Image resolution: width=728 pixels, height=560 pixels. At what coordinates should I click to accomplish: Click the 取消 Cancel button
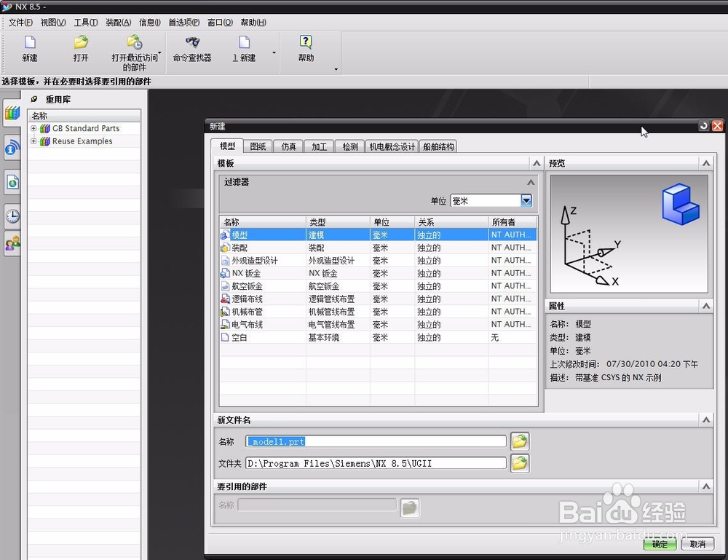(x=697, y=544)
